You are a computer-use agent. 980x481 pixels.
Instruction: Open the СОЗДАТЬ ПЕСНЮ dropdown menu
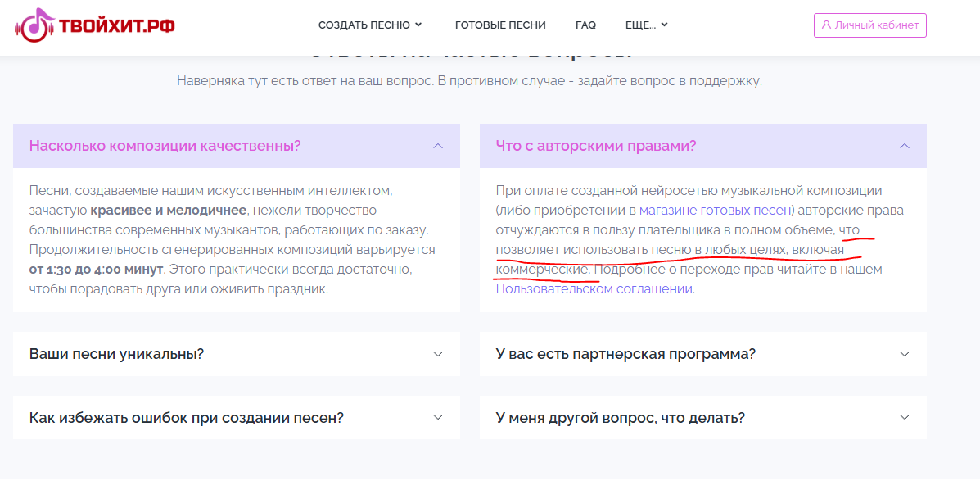coord(370,25)
